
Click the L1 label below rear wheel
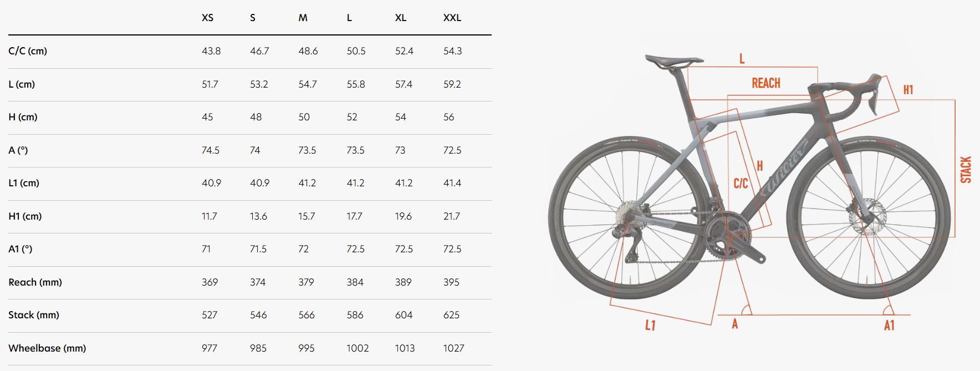(650, 326)
